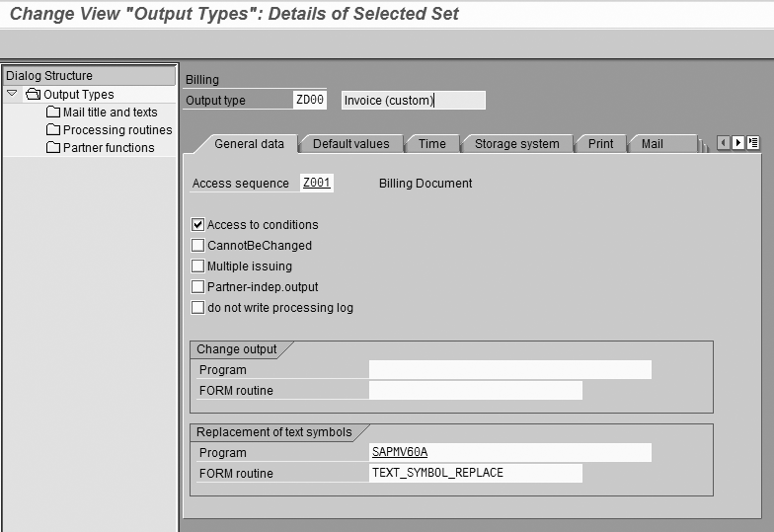Enable the CannotBeChanged checkbox

[198, 246]
